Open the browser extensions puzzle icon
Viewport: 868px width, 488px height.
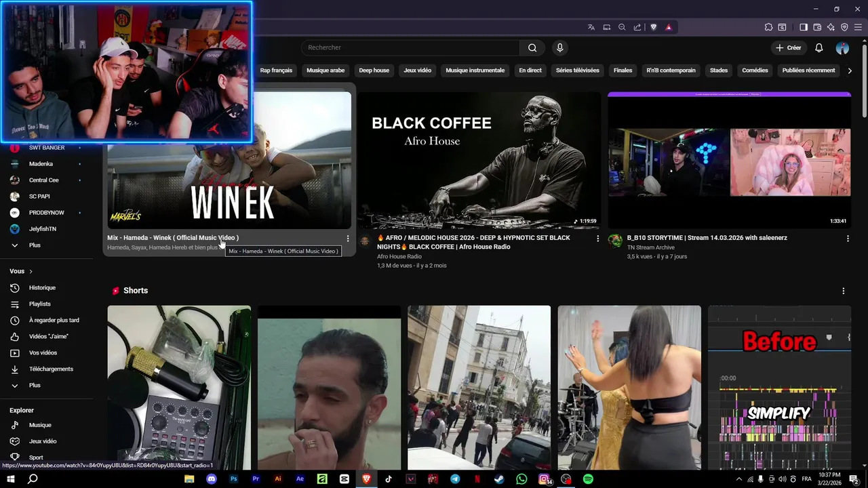[768, 27]
